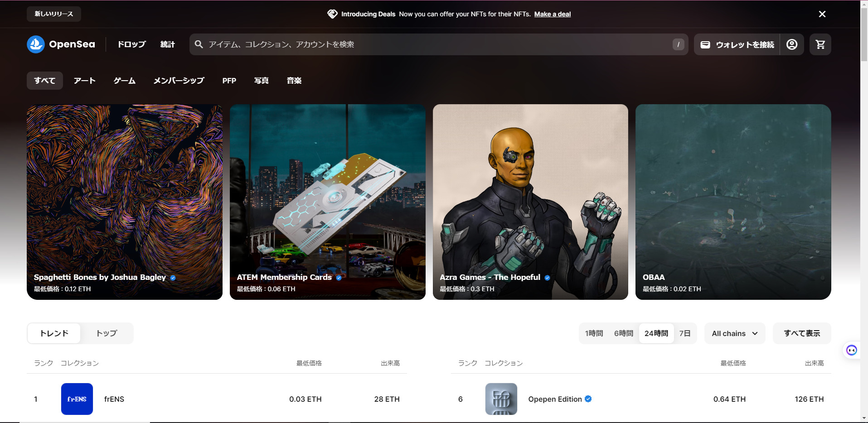
Task: Expand the All chains dropdown
Action: pyautogui.click(x=735, y=333)
